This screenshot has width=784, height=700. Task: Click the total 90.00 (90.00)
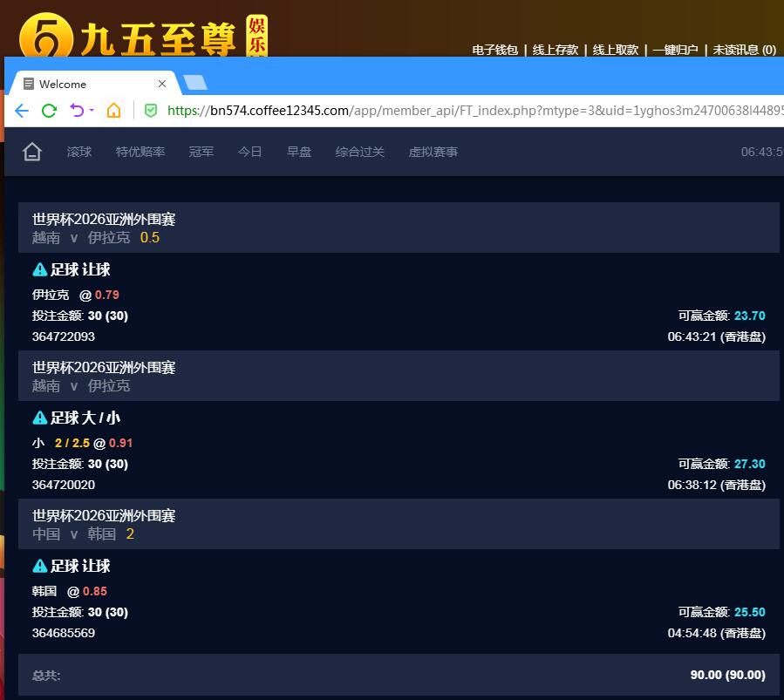[x=727, y=675]
